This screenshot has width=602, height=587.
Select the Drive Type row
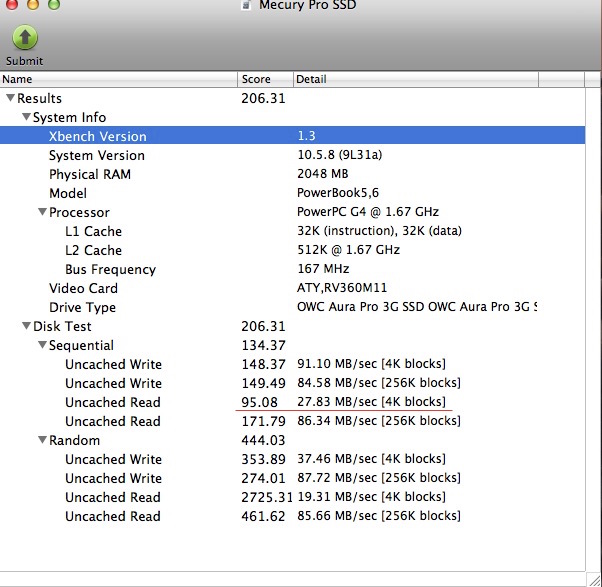[293, 307]
